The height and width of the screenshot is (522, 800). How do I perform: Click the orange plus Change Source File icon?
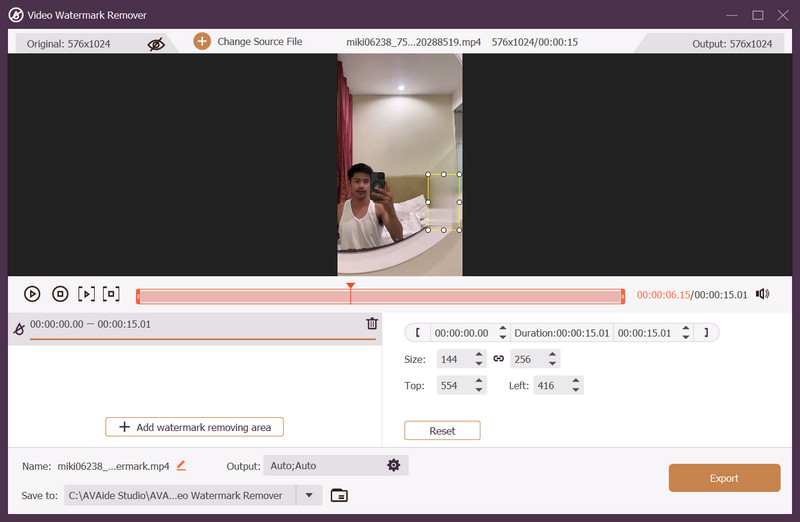pyautogui.click(x=202, y=41)
